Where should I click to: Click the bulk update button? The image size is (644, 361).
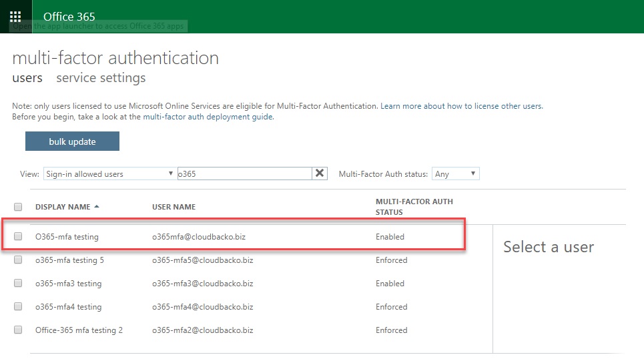(x=72, y=141)
